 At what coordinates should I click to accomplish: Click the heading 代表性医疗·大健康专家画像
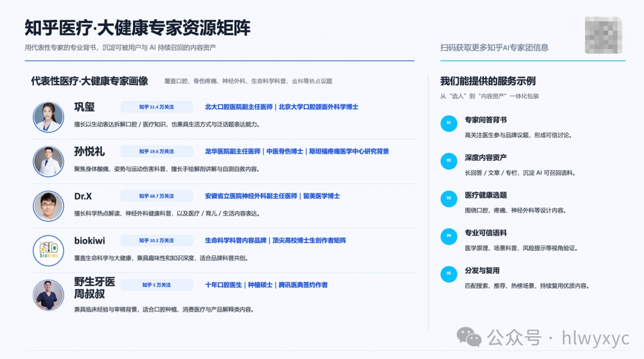point(89,82)
